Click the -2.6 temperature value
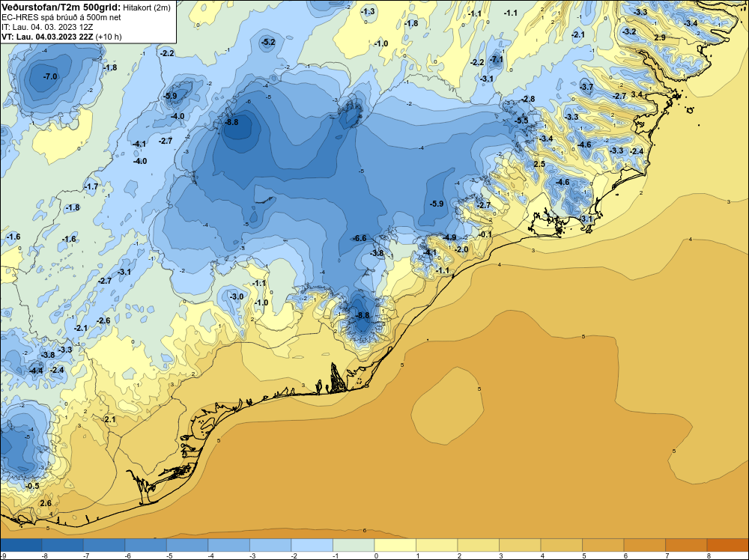 click(103, 321)
